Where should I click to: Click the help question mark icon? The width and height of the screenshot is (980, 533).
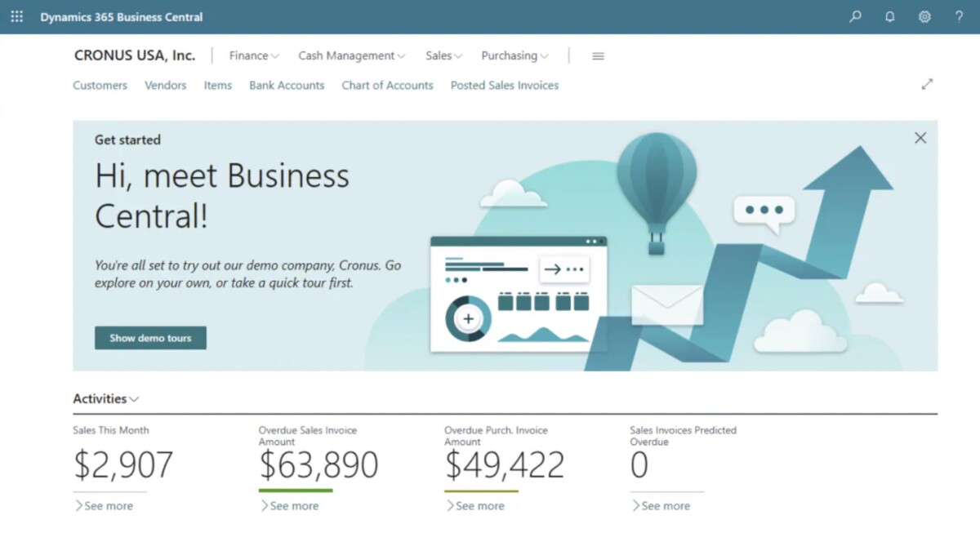(x=959, y=16)
